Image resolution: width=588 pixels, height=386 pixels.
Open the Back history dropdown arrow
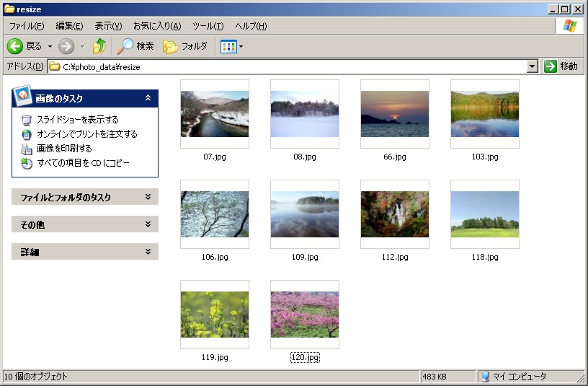coord(50,47)
